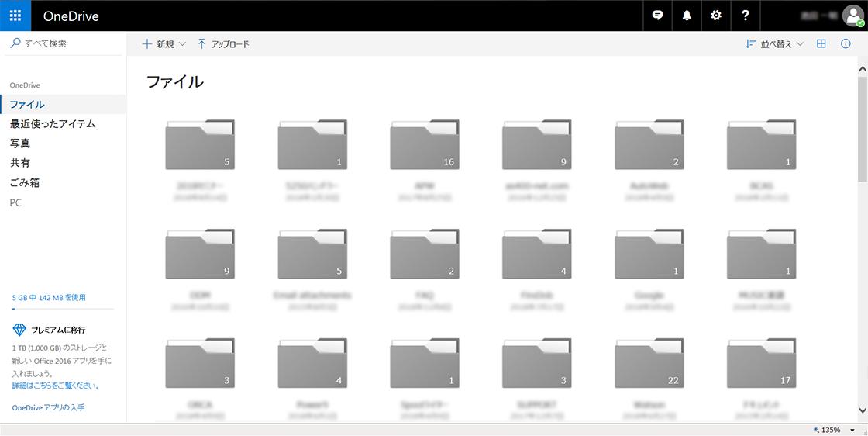The image size is (868, 436).
Task: Click the OneDrive アプリの入手 link
Action: tap(48, 407)
